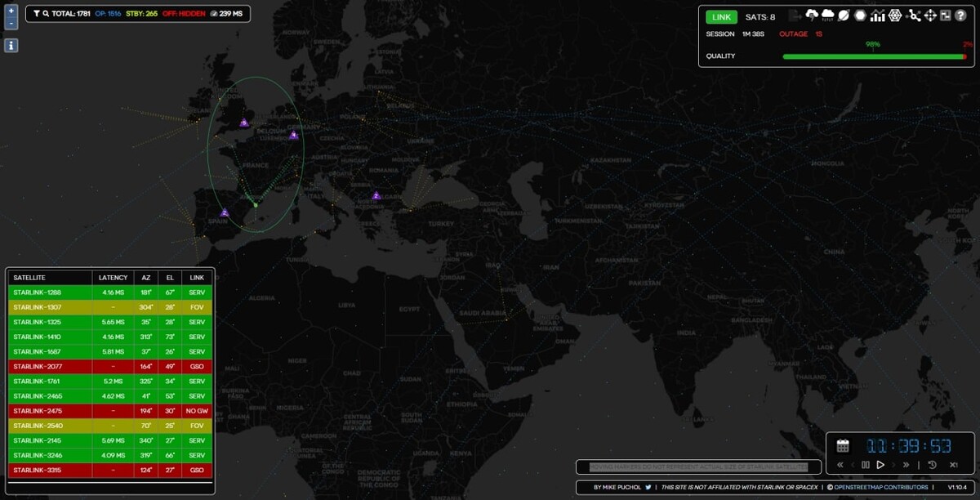This screenshot has height=500, width=980.
Task: Select the STARLINK-3315 row
Action: (110, 470)
